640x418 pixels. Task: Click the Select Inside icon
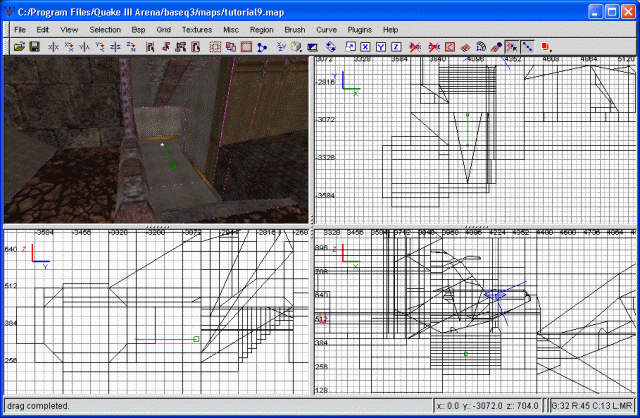point(196,47)
